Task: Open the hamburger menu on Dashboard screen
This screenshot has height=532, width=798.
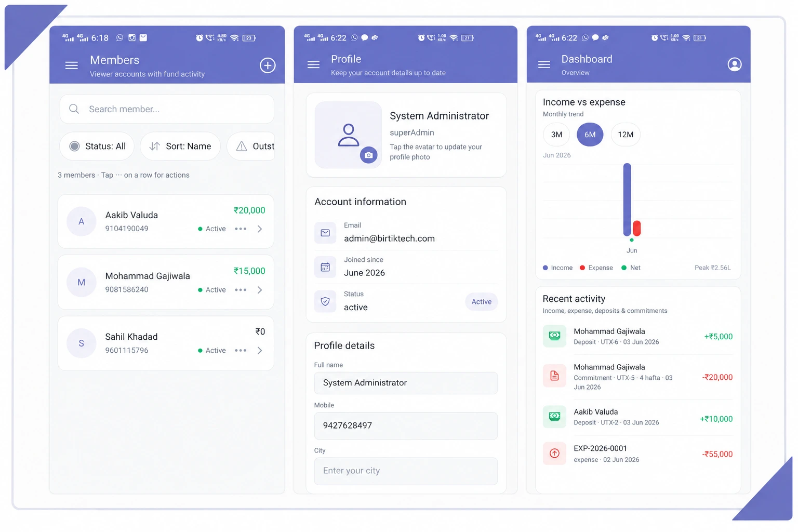Action: pyautogui.click(x=544, y=64)
